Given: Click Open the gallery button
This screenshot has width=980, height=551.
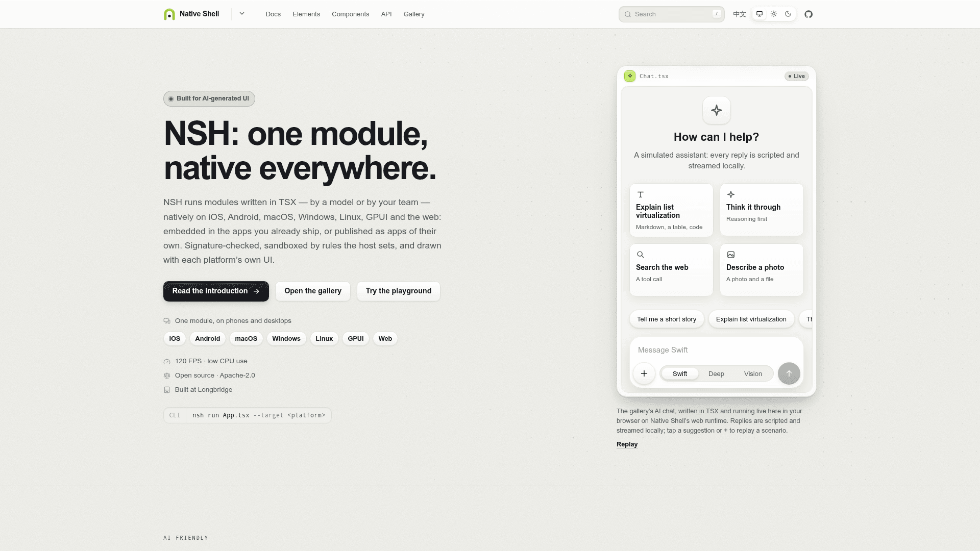Looking at the screenshot, I should click(313, 291).
